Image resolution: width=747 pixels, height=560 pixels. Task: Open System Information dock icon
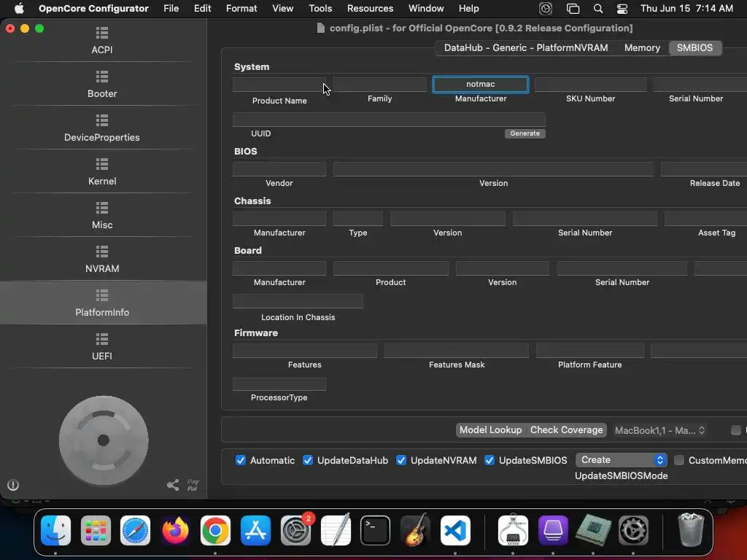tap(513, 530)
